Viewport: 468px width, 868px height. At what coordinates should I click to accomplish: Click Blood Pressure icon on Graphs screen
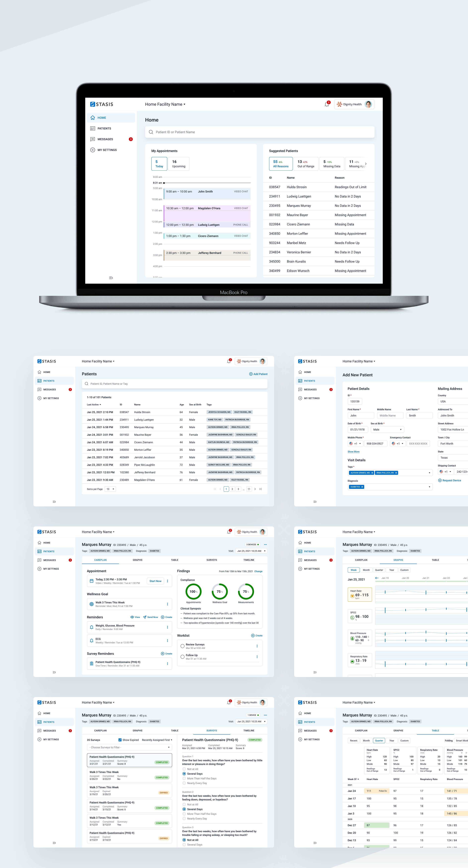(352, 638)
